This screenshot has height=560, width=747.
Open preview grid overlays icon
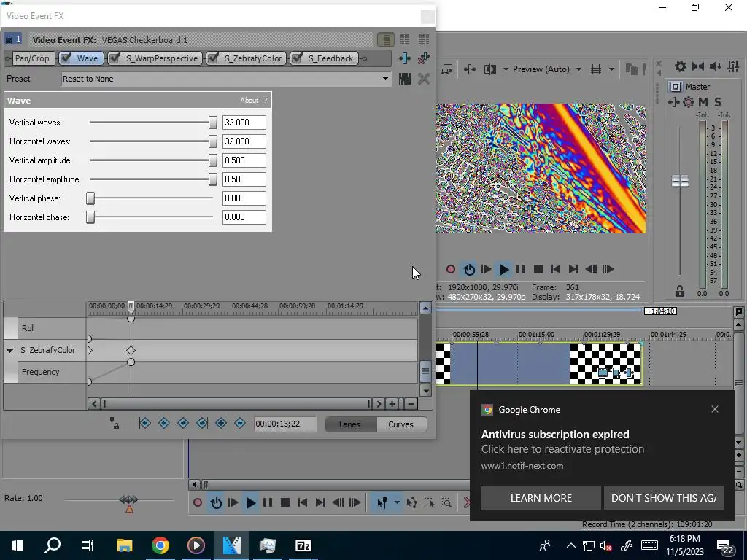click(596, 69)
